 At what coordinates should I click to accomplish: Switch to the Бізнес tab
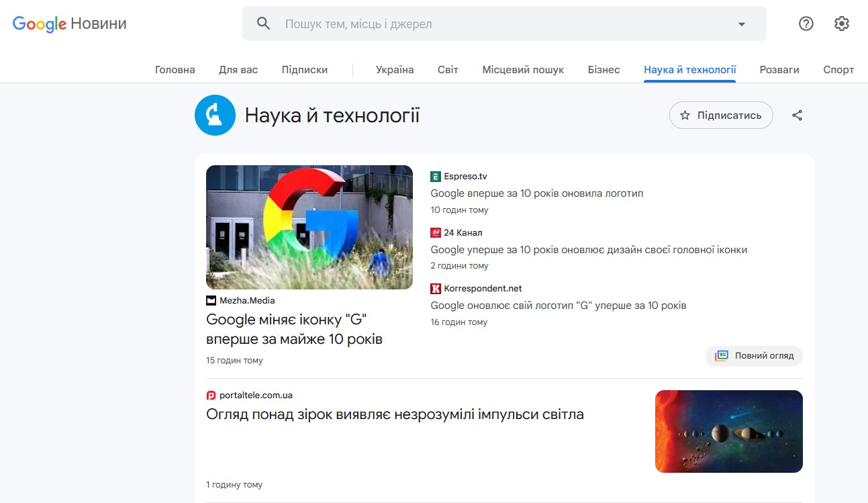tap(604, 70)
